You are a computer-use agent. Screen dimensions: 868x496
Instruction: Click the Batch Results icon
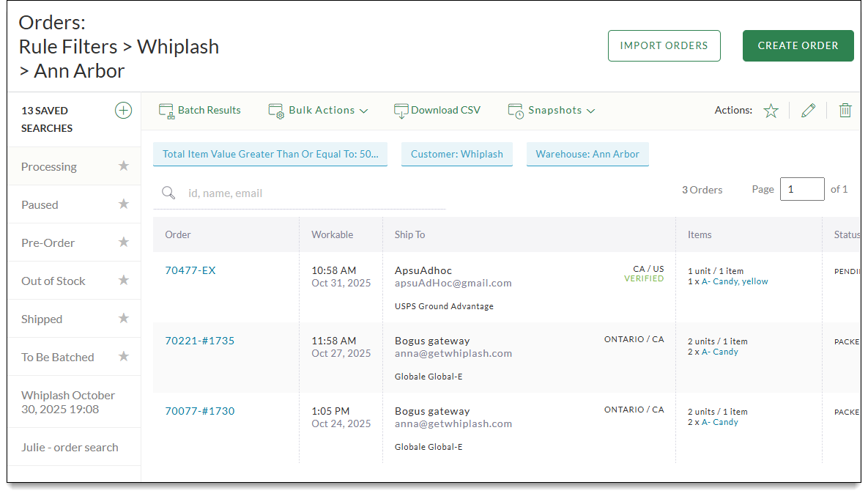pyautogui.click(x=166, y=111)
